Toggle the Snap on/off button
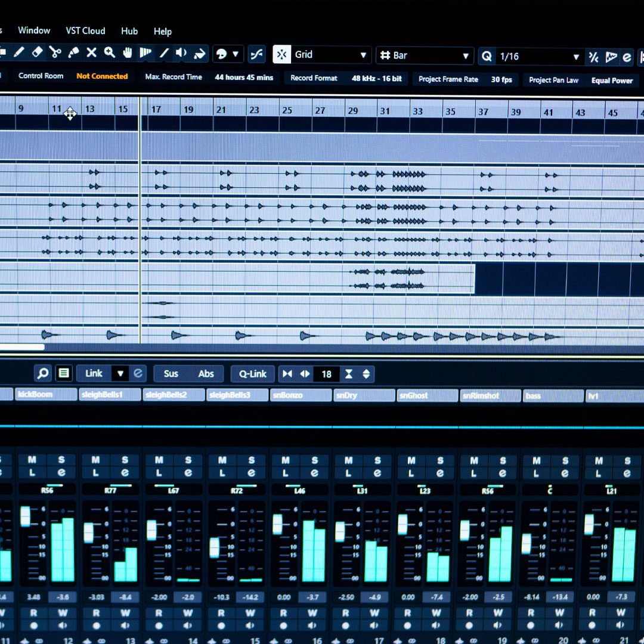Viewport: 644px width, 644px height. (x=281, y=55)
